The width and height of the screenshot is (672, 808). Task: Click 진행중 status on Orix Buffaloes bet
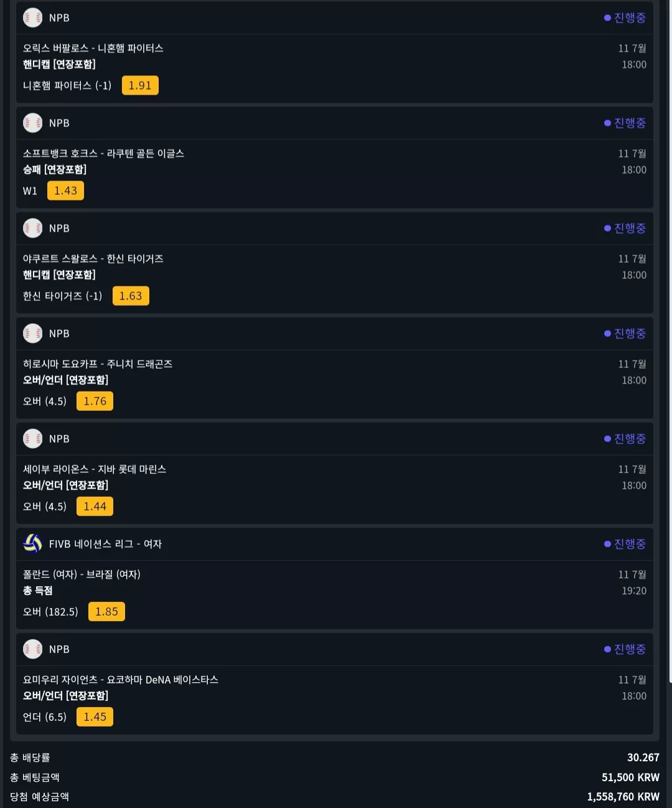[625, 17]
